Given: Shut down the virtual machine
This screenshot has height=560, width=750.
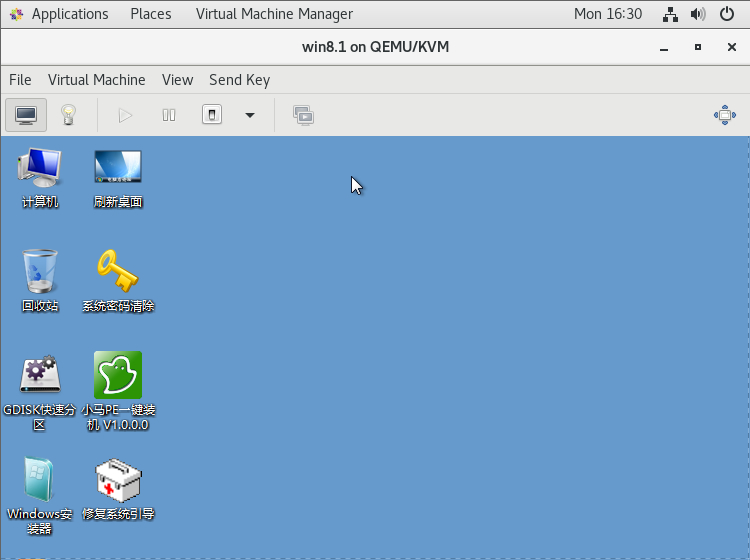Looking at the screenshot, I should point(212,115).
